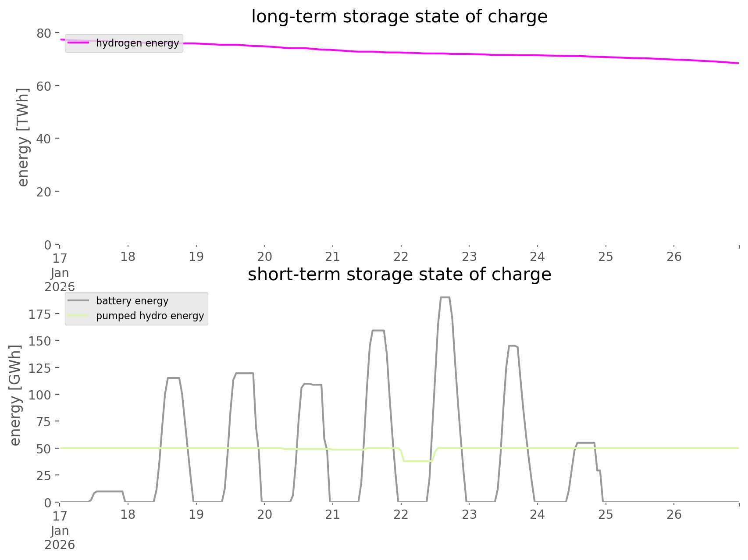Image resolution: width=748 pixels, height=560 pixels.
Task: Click the gray battery line swatch in legend
Action: 78,301
